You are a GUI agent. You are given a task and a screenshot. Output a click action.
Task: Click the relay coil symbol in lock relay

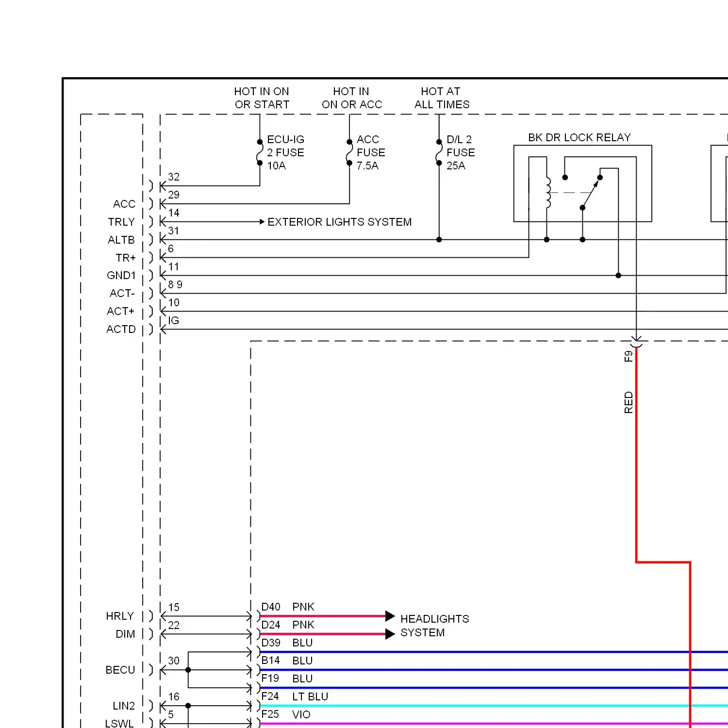click(x=548, y=193)
